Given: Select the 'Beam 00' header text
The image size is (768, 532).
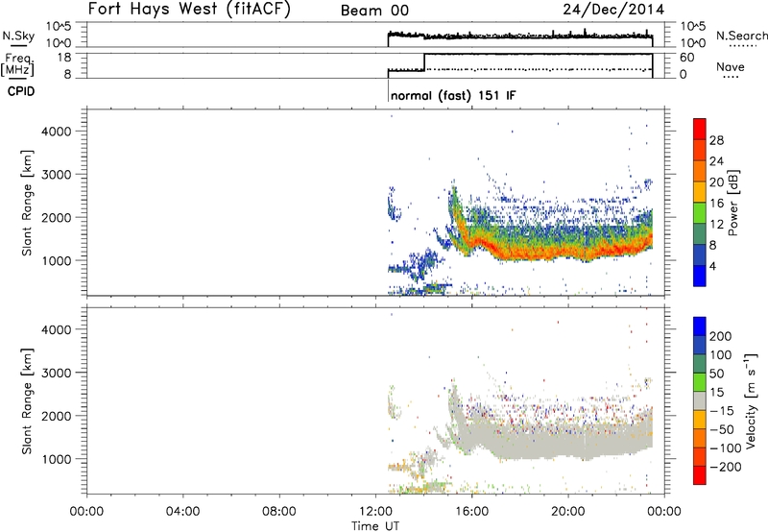Looking at the screenshot, I should coord(374,11).
